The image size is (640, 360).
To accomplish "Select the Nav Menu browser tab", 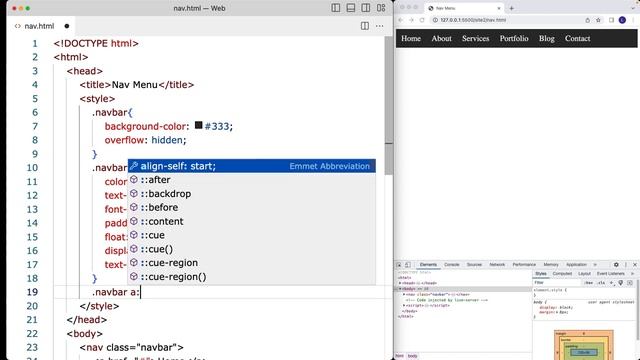I will click(464, 8).
